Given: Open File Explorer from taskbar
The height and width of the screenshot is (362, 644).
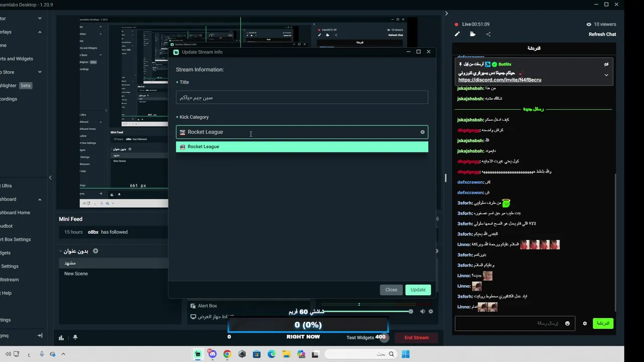Looking at the screenshot, I should [x=287, y=354].
